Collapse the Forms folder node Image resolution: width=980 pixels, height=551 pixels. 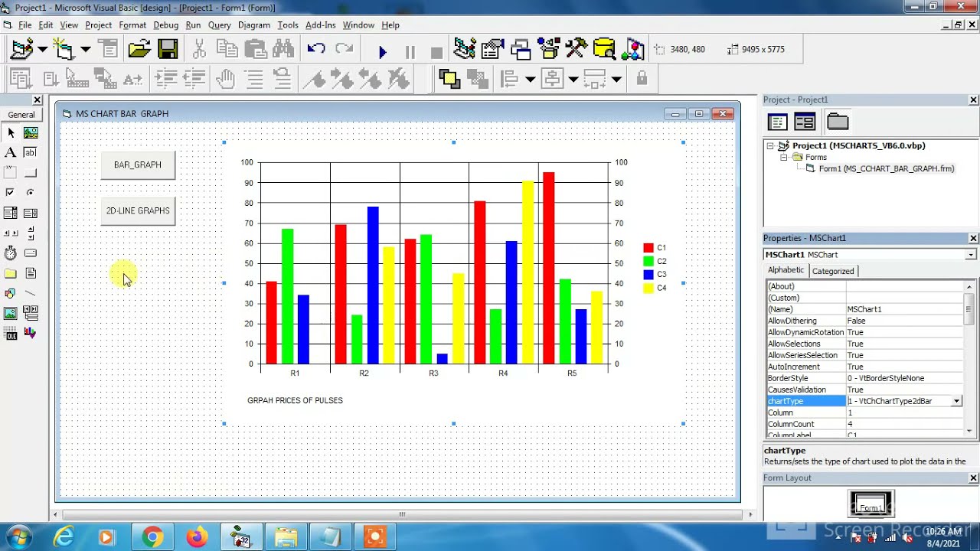784,157
